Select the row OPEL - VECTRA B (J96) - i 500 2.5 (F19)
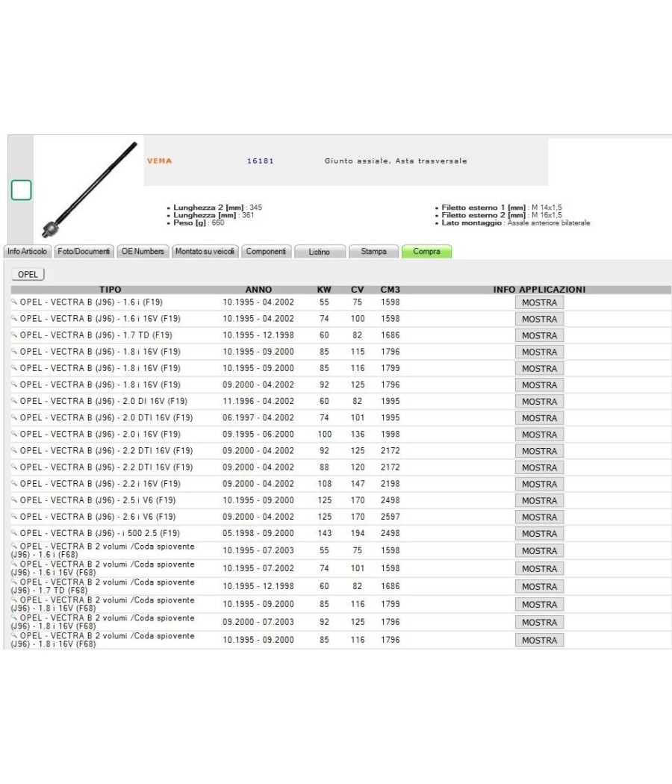 340,534
